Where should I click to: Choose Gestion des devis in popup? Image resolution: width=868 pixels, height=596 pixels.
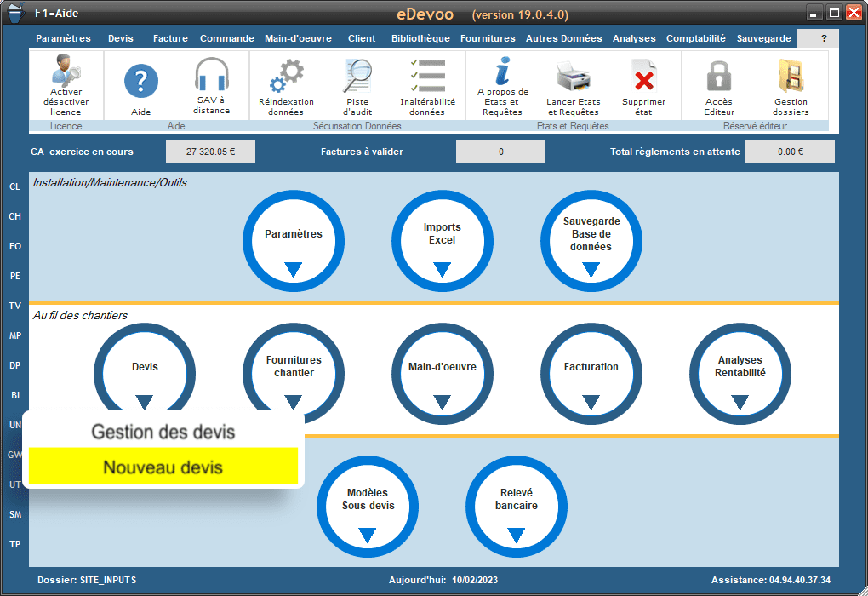point(163,432)
